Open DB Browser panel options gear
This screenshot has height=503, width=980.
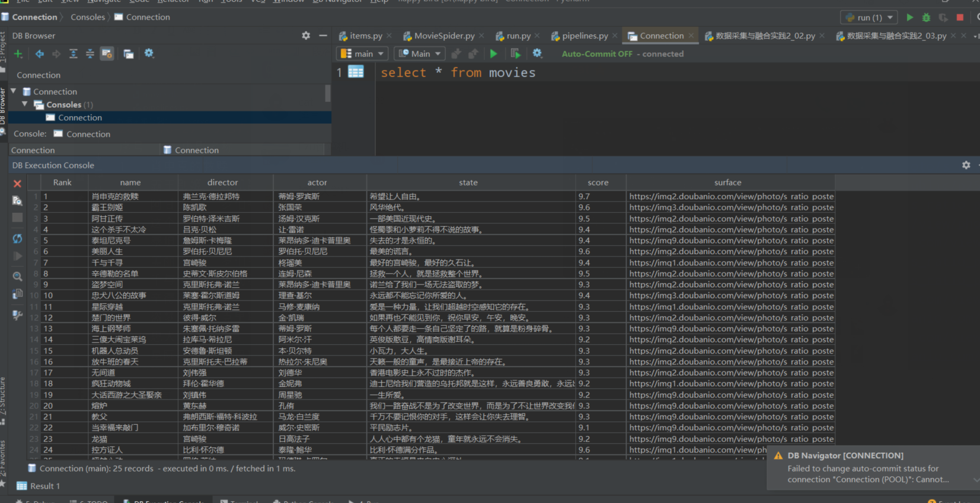point(306,36)
